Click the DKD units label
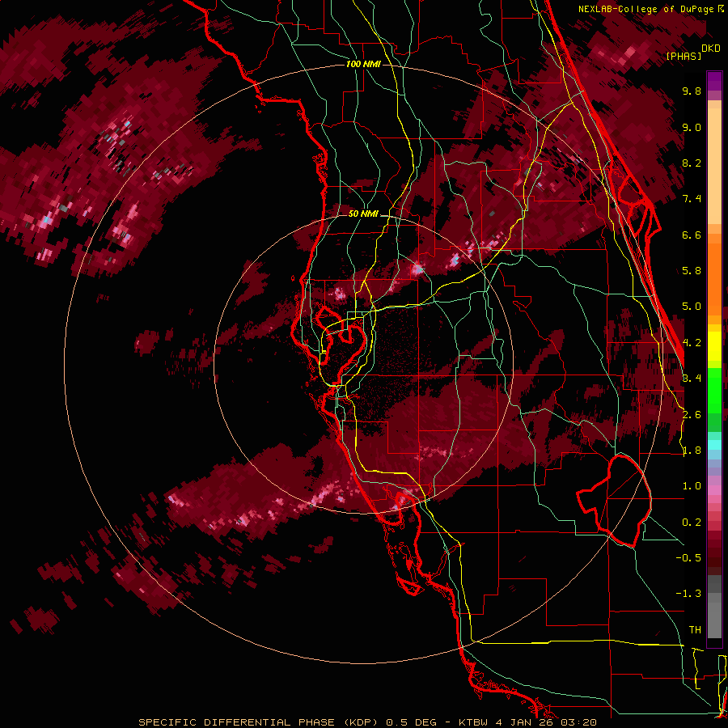The width and height of the screenshot is (728, 728). [711, 49]
